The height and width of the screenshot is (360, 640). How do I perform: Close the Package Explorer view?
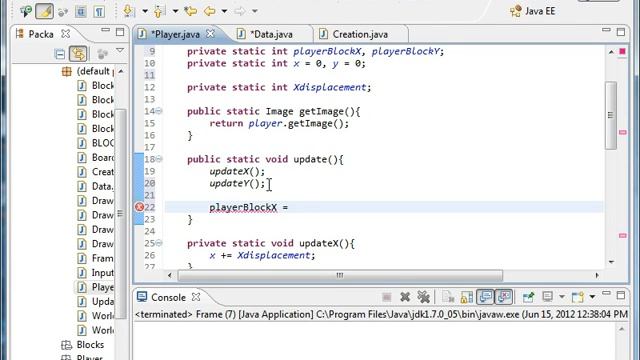point(65,33)
